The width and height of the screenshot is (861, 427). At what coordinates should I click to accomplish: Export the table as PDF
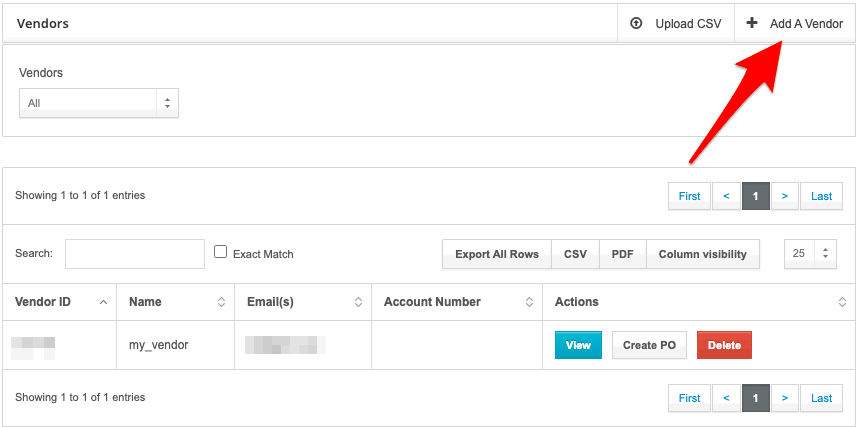[623, 254]
